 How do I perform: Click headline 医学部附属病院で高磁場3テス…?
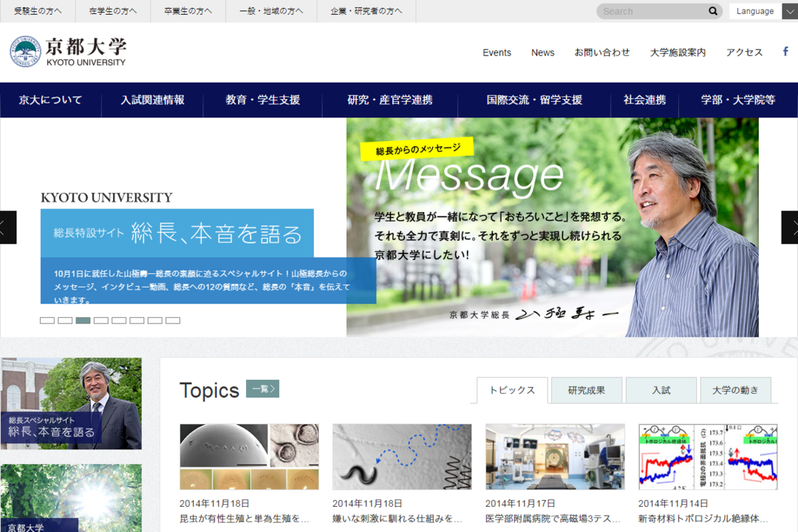pos(553,518)
